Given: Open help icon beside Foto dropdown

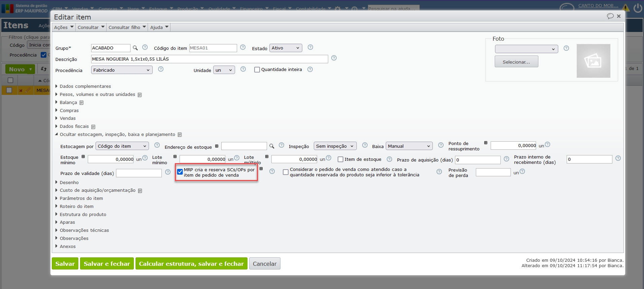Looking at the screenshot, I should coord(566,48).
